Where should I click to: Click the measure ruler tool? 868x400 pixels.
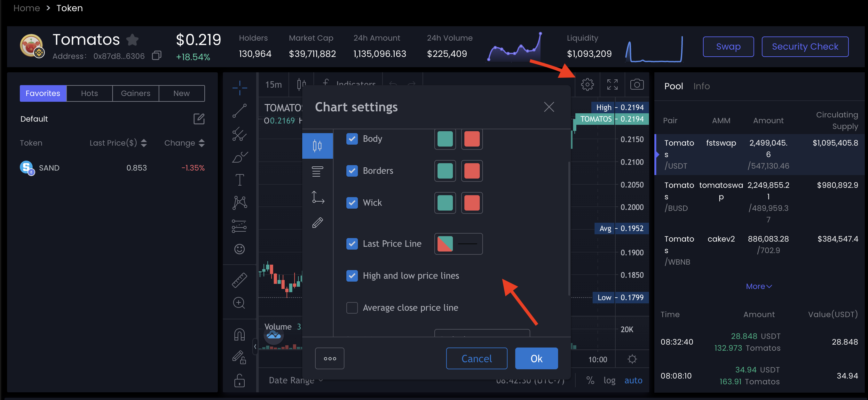tap(239, 280)
